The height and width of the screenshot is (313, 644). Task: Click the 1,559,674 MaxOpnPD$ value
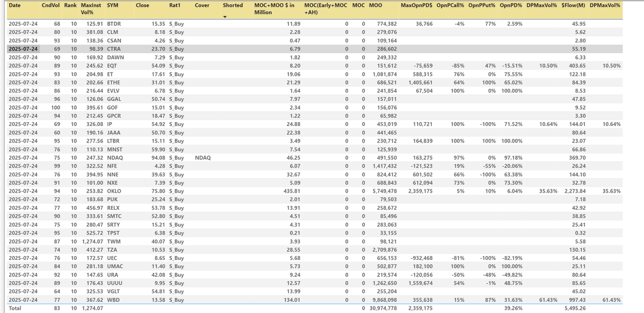point(420,283)
